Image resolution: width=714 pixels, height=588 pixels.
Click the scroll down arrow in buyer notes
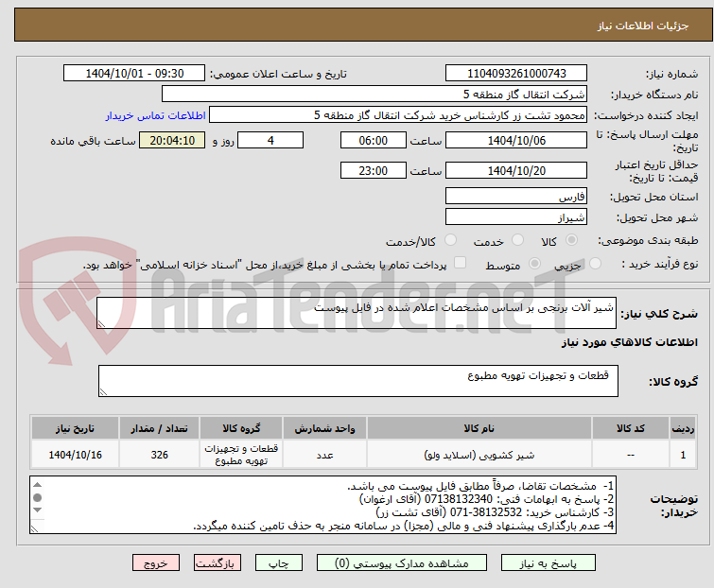point(37,510)
